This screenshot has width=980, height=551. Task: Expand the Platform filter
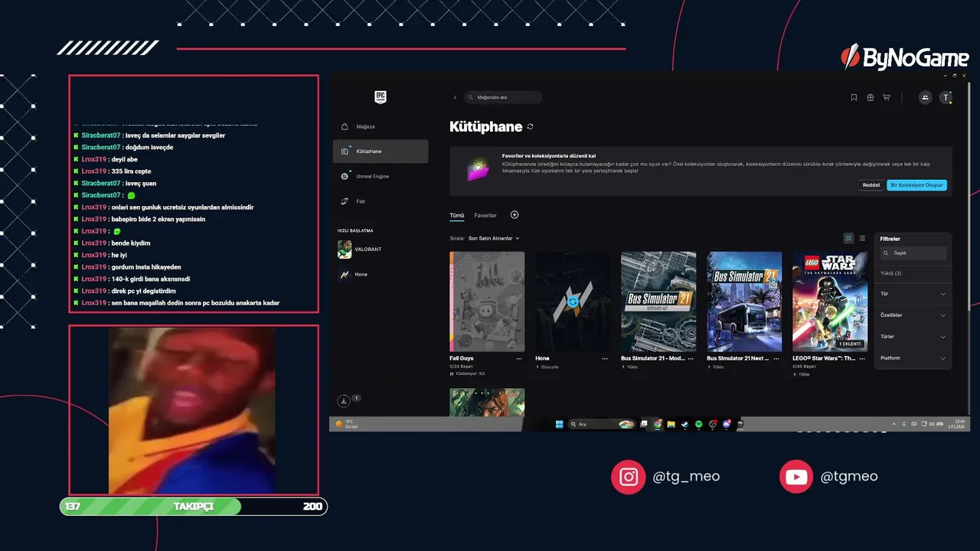pos(913,358)
